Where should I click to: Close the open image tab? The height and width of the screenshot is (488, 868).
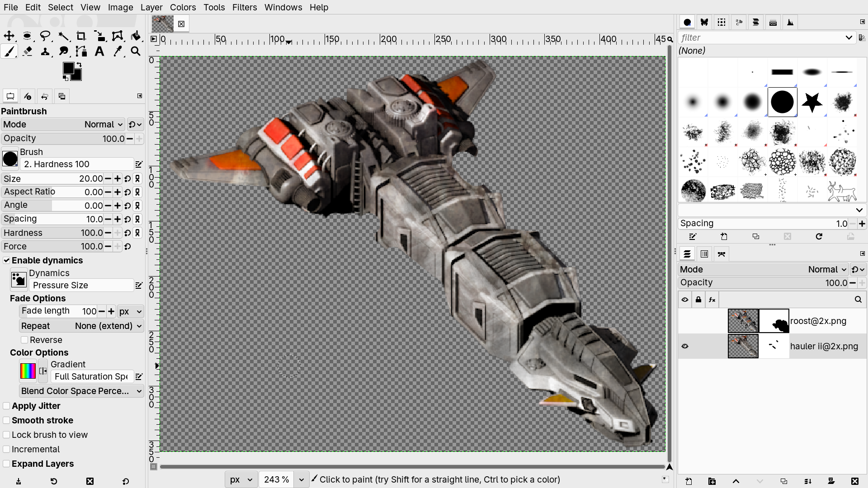181,24
